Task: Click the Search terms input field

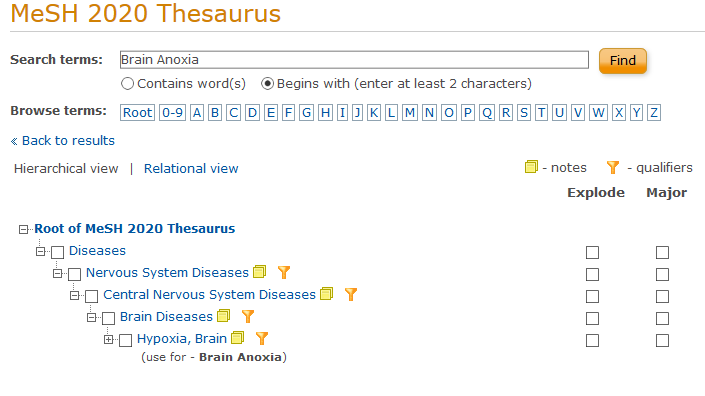Action: 354,60
